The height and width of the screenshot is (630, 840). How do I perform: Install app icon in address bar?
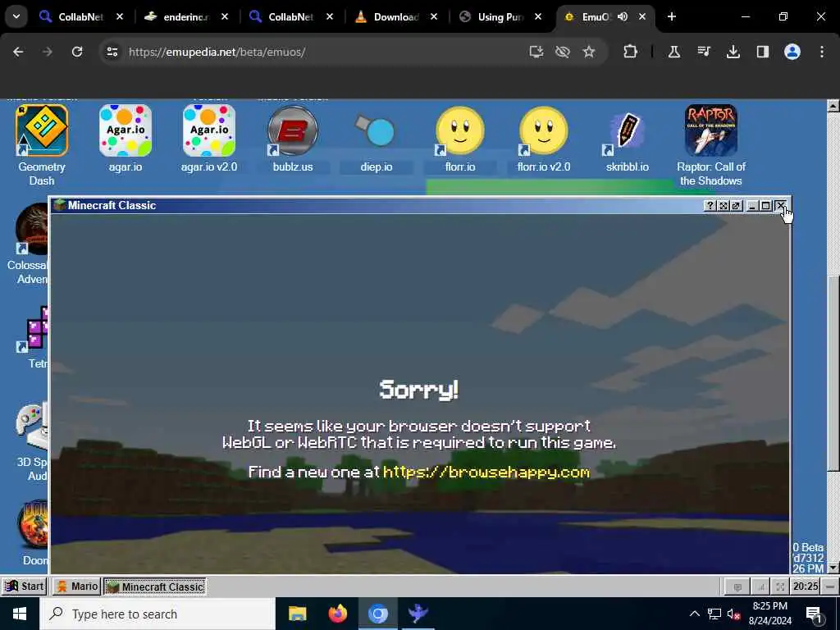(x=536, y=52)
